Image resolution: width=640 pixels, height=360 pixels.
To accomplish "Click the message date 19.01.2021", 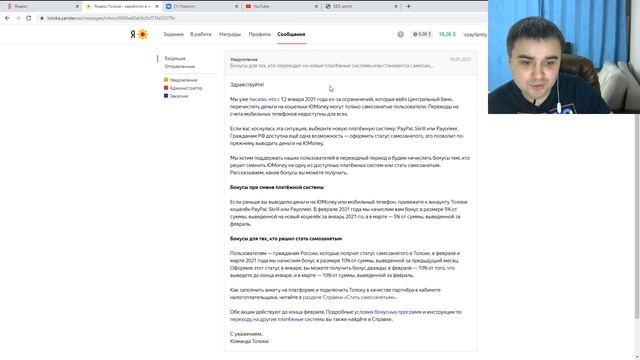I will click(x=460, y=59).
